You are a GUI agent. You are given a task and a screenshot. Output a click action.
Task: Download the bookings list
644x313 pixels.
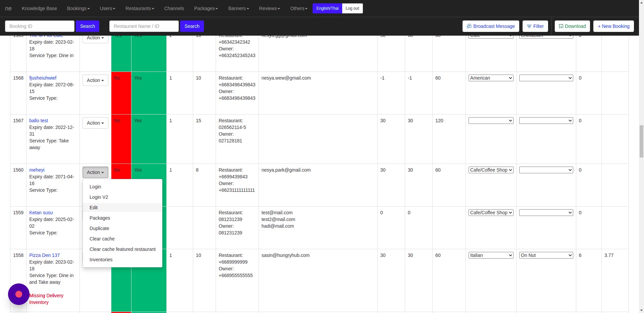click(572, 26)
